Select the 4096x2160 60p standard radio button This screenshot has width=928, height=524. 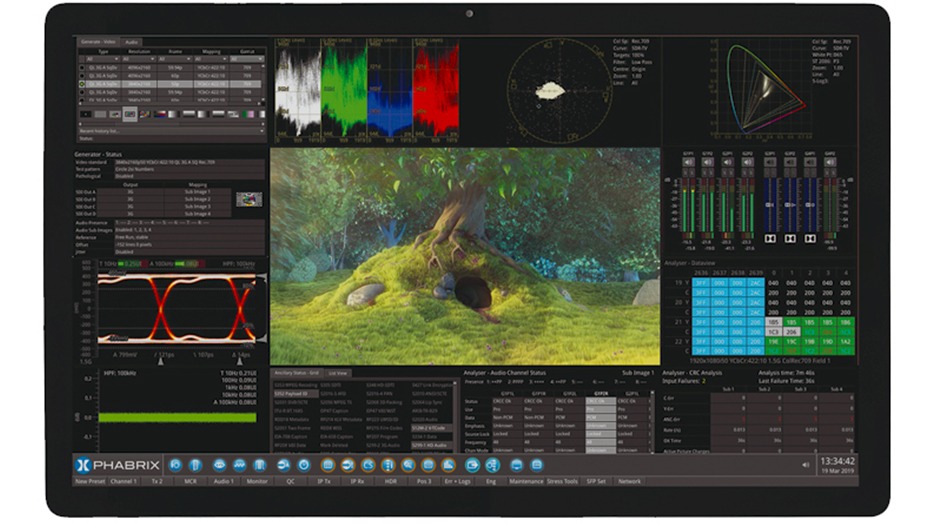(82, 76)
